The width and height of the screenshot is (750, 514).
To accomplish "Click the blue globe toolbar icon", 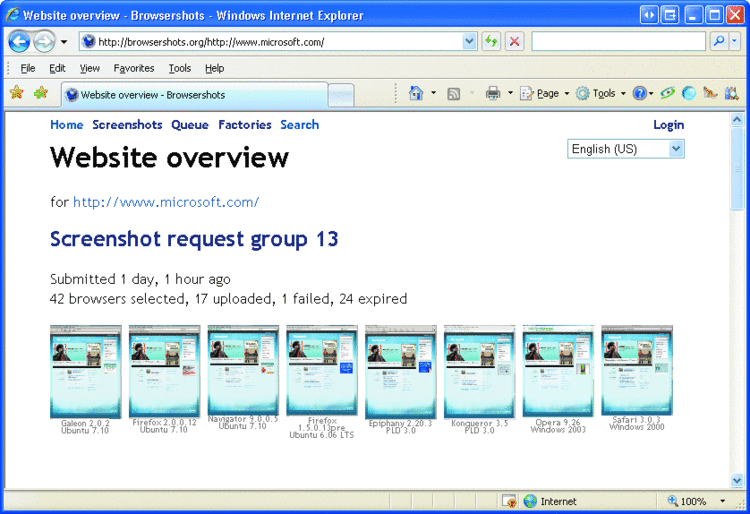I will pyautogui.click(x=689, y=93).
